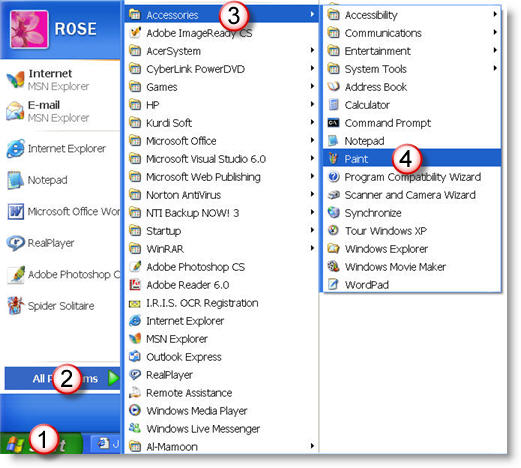521x468 pixels.
Task: Click the Program Compatibility Wizard icon
Action: [x=333, y=177]
